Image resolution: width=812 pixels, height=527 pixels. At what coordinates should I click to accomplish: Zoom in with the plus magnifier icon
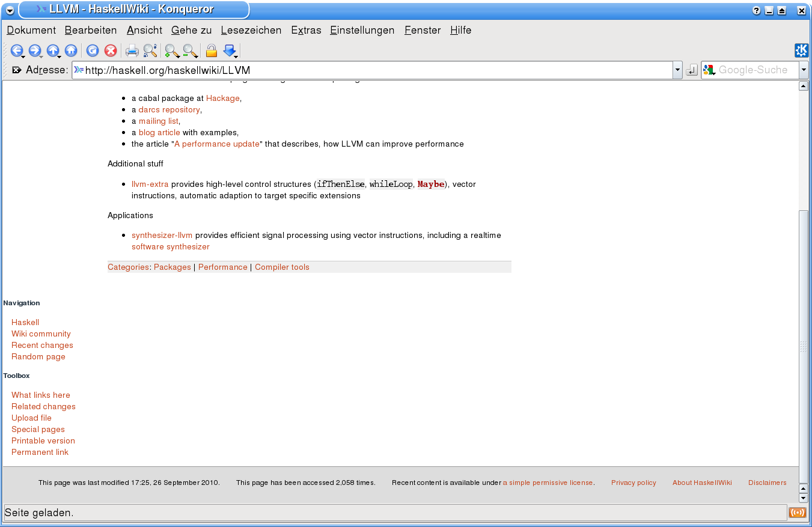[172, 51]
